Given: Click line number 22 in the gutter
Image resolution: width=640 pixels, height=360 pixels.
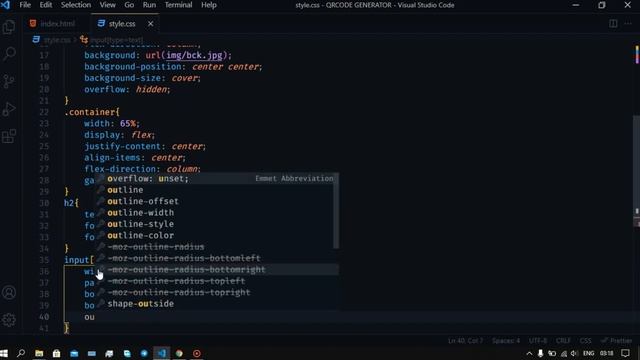Looking at the screenshot, I should click(x=44, y=112).
